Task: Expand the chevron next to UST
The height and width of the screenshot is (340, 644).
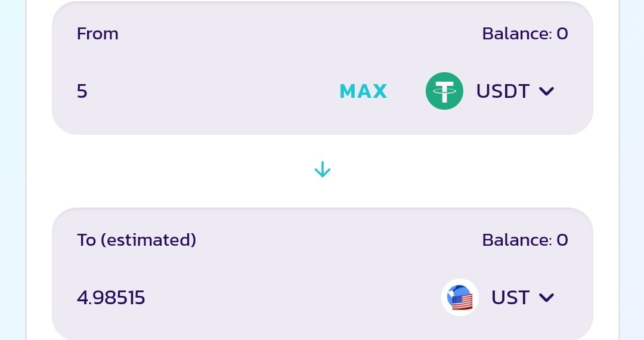Action: pyautogui.click(x=546, y=298)
